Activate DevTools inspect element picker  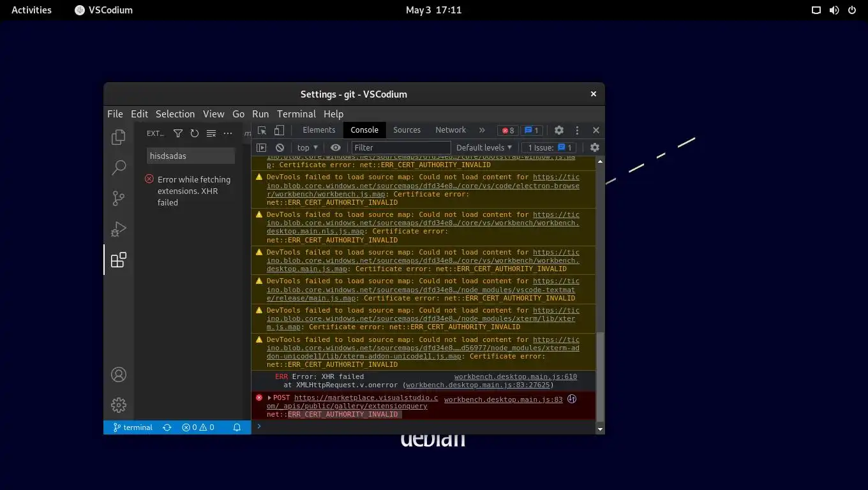pos(262,130)
